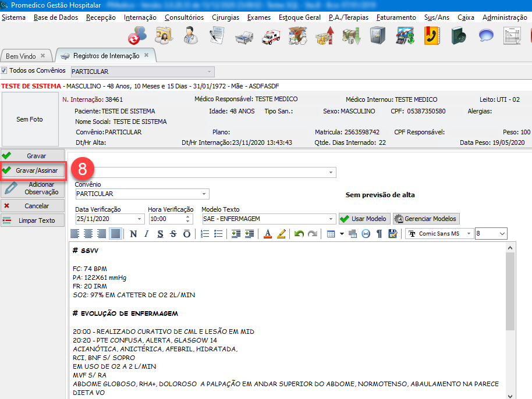Open the font color picker
The width and height of the screenshot is (532, 399).
pyautogui.click(x=268, y=234)
